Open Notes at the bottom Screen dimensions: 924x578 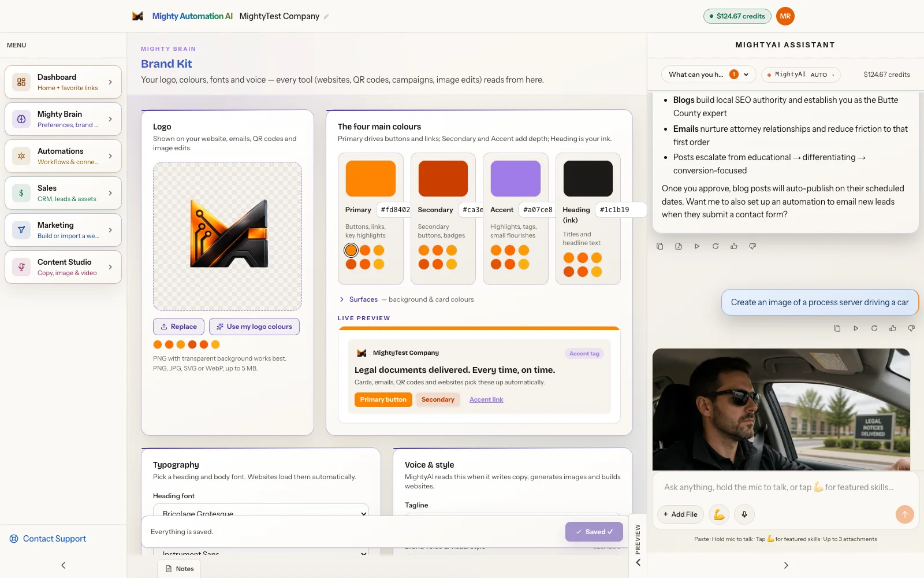(x=179, y=569)
